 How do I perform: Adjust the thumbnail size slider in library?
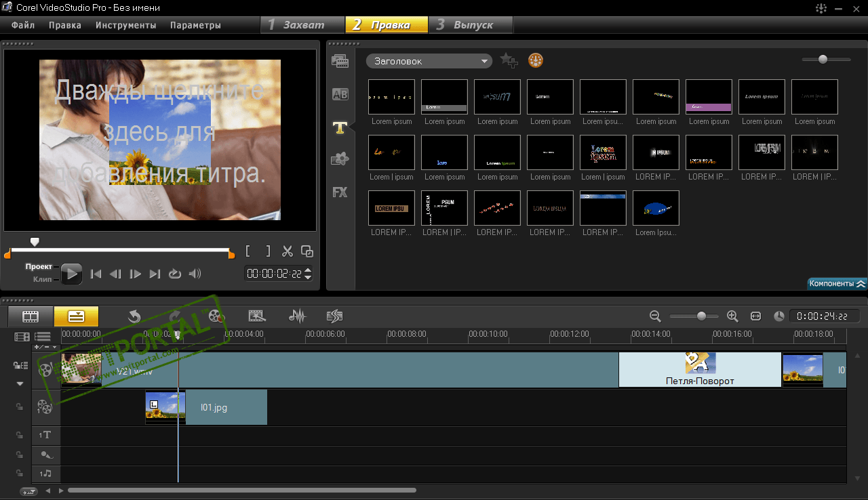[823, 60]
